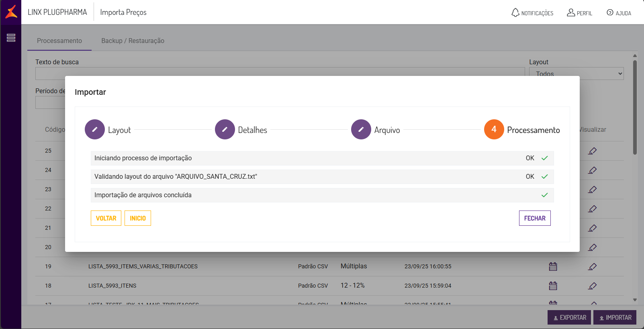The width and height of the screenshot is (644, 329).
Task: Click the Detalhes step pencil circle
Action: [x=225, y=129]
